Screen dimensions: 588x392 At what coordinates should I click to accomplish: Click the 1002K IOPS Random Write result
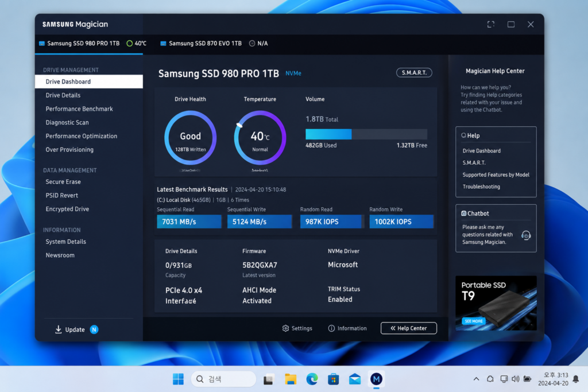pyautogui.click(x=401, y=222)
